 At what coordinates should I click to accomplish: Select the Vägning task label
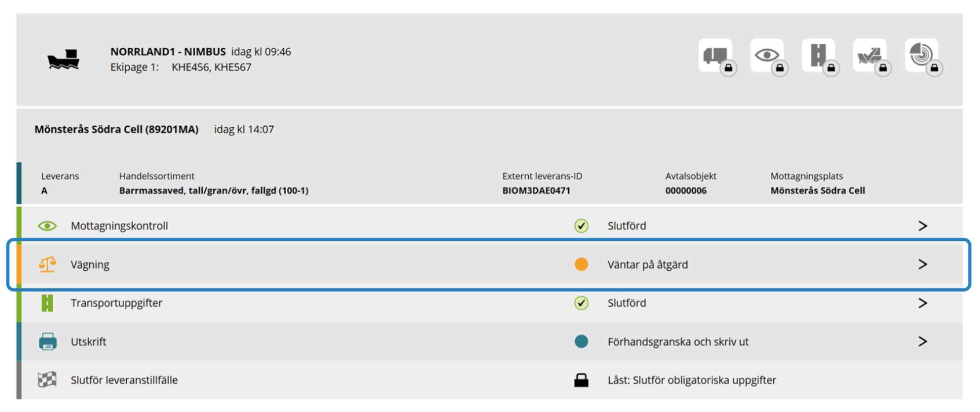click(90, 264)
